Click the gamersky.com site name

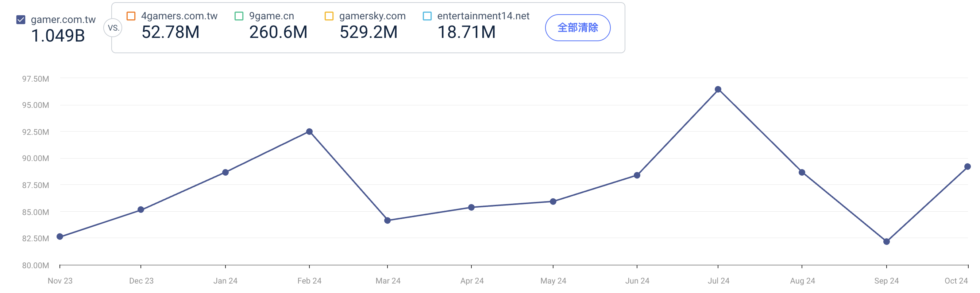tap(373, 16)
